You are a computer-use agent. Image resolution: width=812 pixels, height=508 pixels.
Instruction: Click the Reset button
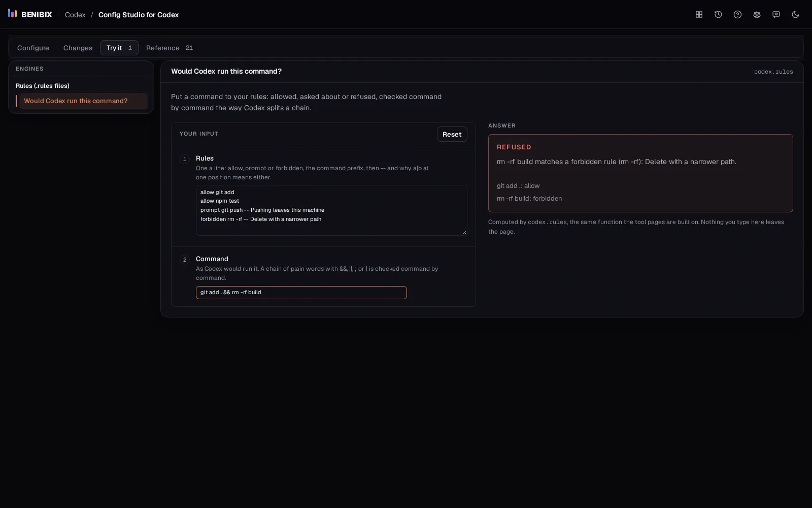coord(452,134)
